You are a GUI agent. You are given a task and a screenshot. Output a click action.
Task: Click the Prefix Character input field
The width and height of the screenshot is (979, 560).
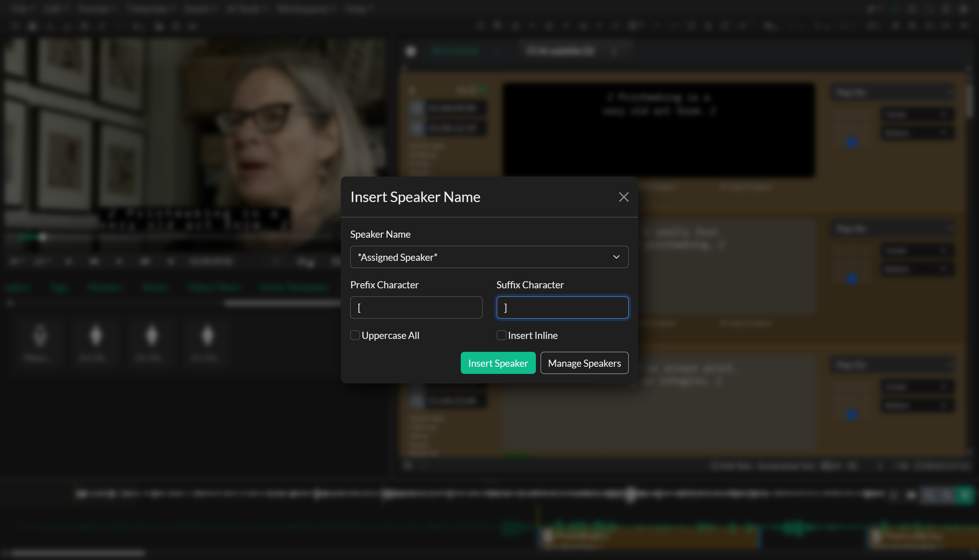click(416, 308)
